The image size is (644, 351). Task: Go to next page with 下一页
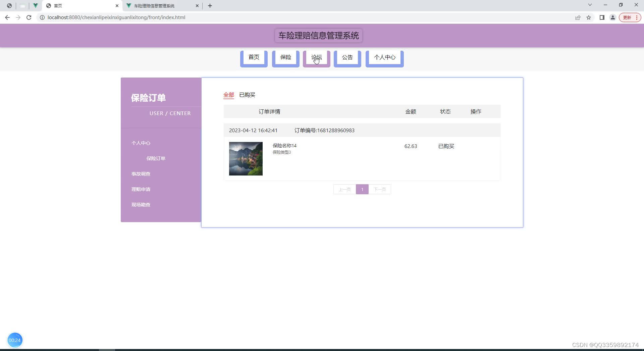coord(380,189)
